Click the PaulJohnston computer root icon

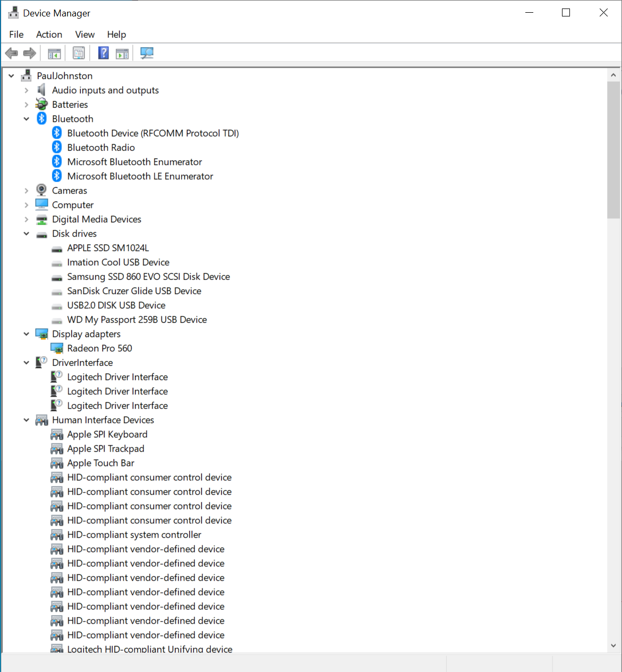tap(26, 76)
